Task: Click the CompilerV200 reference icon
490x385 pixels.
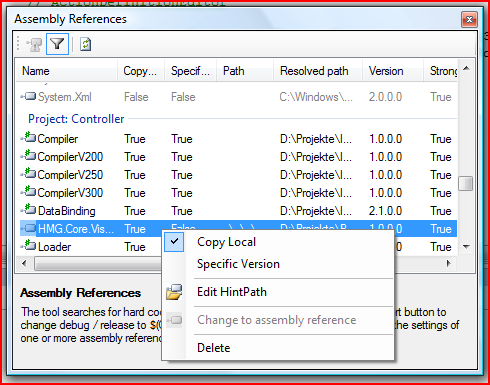Action: [x=29, y=155]
